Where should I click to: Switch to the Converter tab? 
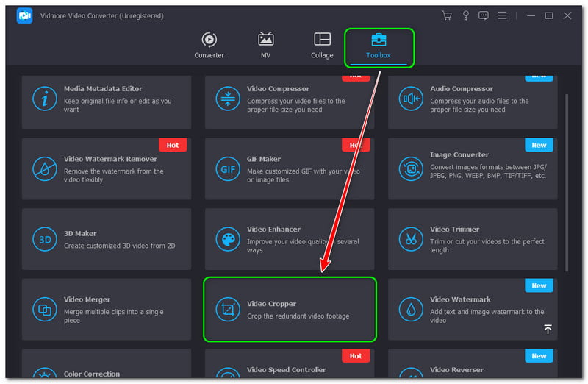[x=209, y=45]
